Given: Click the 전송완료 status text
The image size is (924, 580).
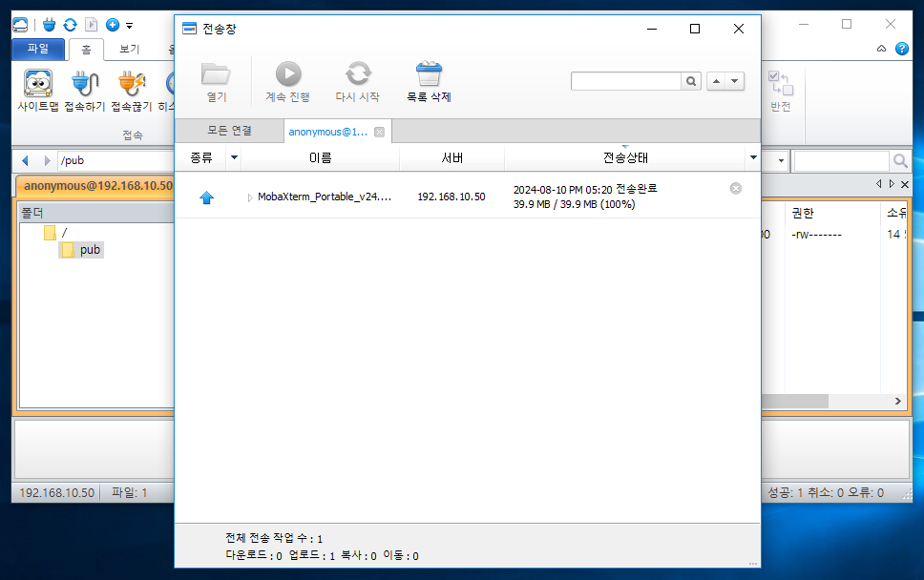Looking at the screenshot, I should [637, 189].
